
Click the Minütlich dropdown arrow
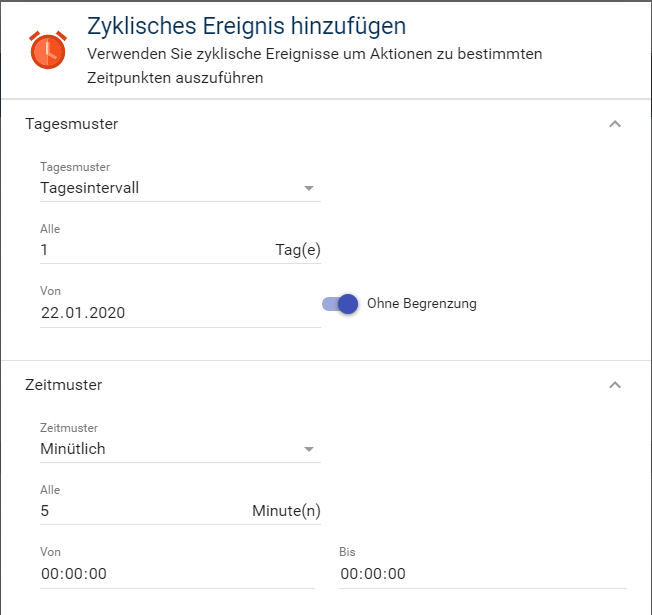309,449
